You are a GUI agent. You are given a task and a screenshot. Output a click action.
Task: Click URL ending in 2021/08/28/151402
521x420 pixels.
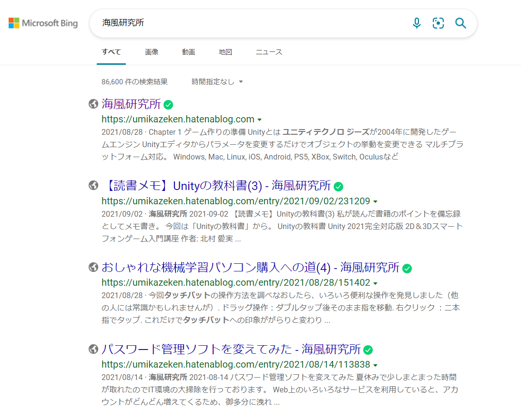coord(235,282)
